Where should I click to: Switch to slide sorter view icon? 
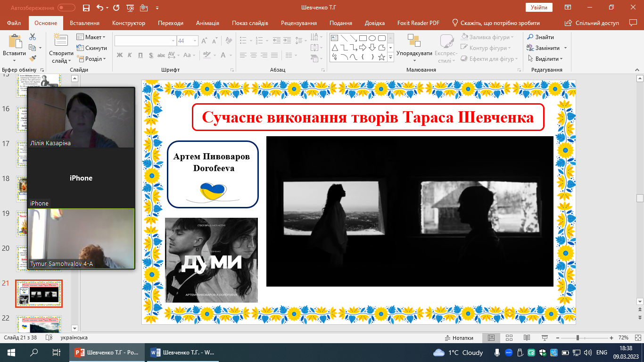pyautogui.click(x=509, y=338)
